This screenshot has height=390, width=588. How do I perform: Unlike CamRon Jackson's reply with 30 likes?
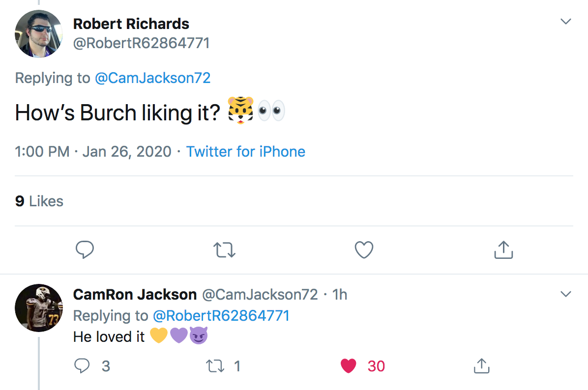tap(348, 366)
